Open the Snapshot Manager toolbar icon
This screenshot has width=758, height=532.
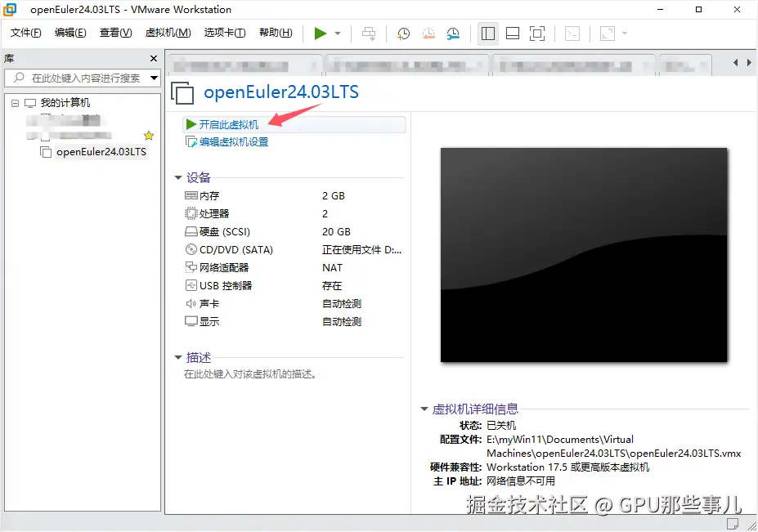point(451,33)
